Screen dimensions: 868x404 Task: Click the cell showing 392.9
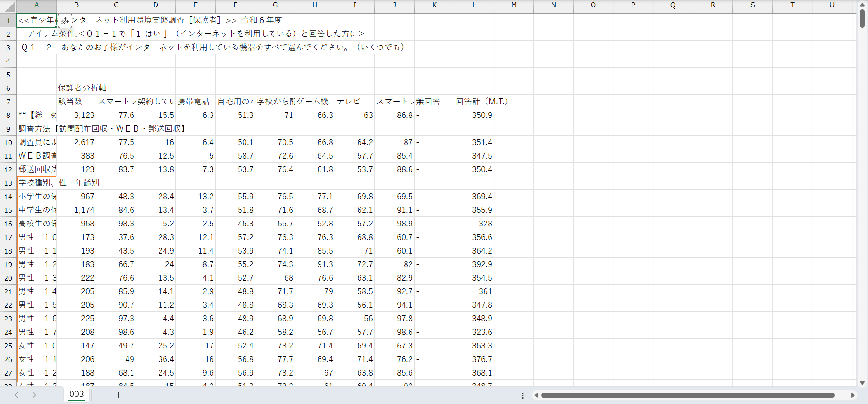click(474, 264)
